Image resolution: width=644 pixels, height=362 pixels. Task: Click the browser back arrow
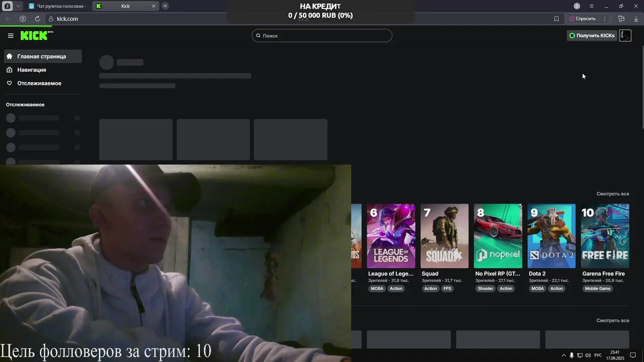[x=8, y=19]
